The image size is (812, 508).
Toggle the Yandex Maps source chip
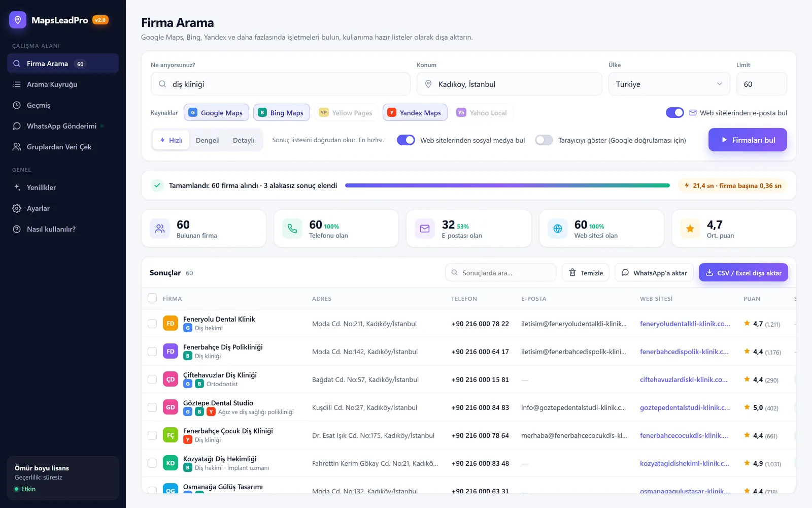point(415,113)
